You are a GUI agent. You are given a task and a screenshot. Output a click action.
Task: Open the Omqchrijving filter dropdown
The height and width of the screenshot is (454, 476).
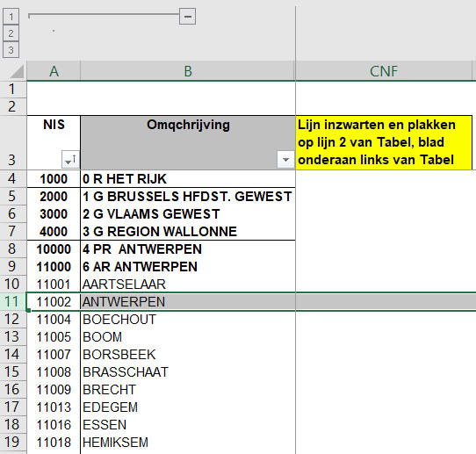[285, 159]
